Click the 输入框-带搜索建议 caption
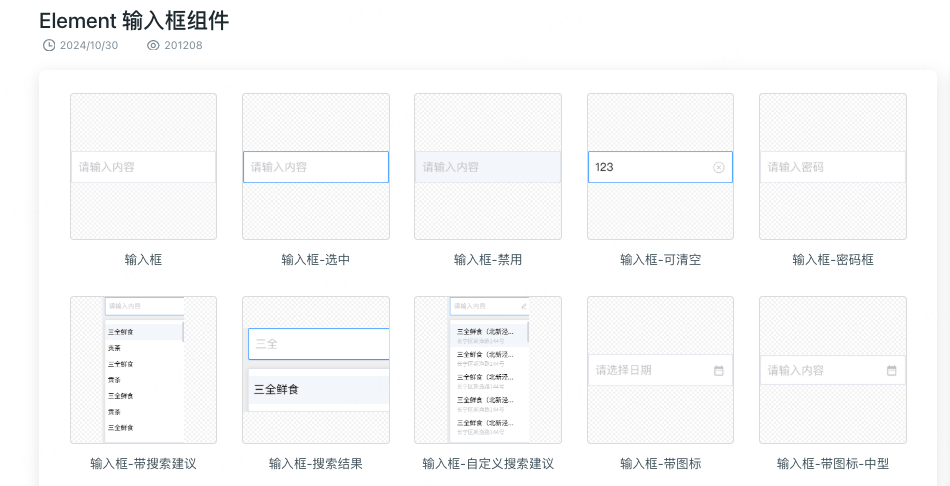The width and height of the screenshot is (950, 486). pyautogui.click(x=144, y=464)
